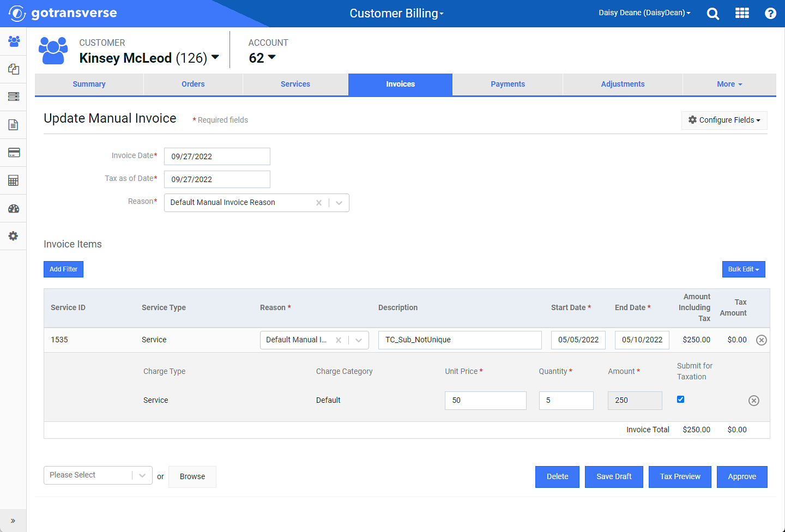
Task: Edit the Quantity field
Action: (x=566, y=401)
